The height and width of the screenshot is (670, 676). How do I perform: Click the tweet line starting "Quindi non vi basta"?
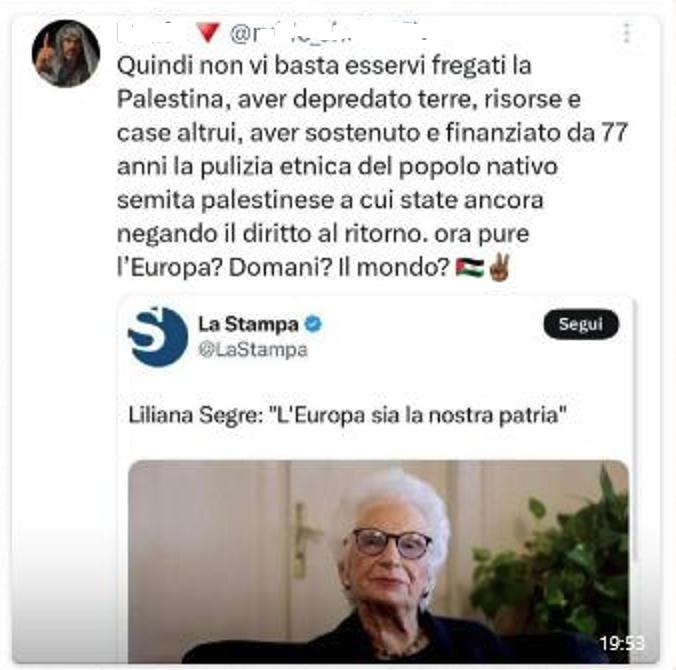pyautogui.click(x=324, y=66)
